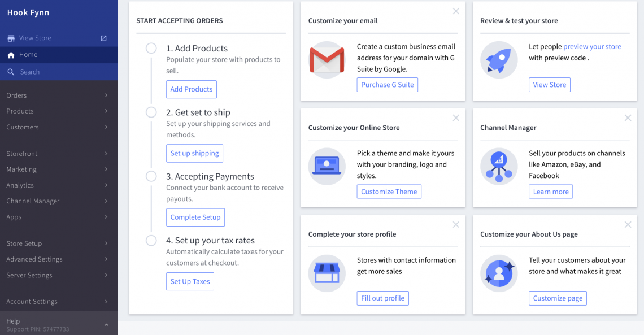The image size is (644, 335).
Task: Mark step 1 Add Products circle
Action: click(x=151, y=48)
